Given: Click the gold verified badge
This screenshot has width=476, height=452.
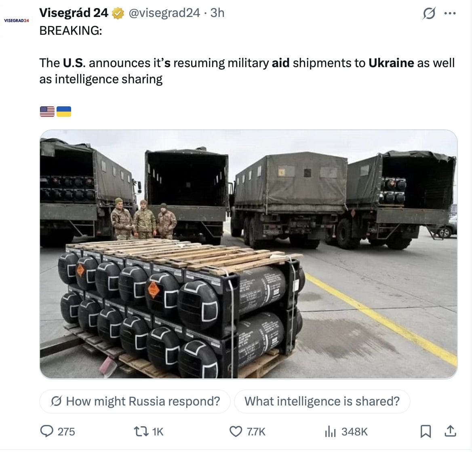Looking at the screenshot, I should [x=118, y=13].
